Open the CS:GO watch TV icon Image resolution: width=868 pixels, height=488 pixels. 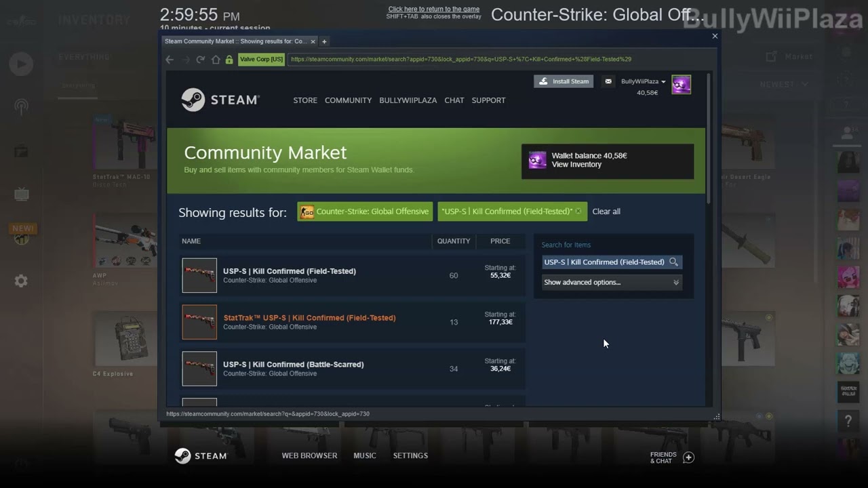coord(21,195)
